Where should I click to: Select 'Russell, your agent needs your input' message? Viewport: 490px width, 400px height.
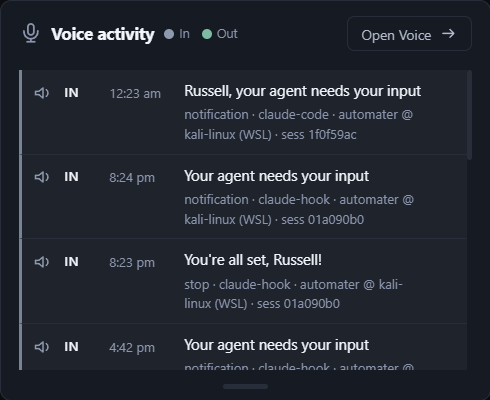point(303,91)
